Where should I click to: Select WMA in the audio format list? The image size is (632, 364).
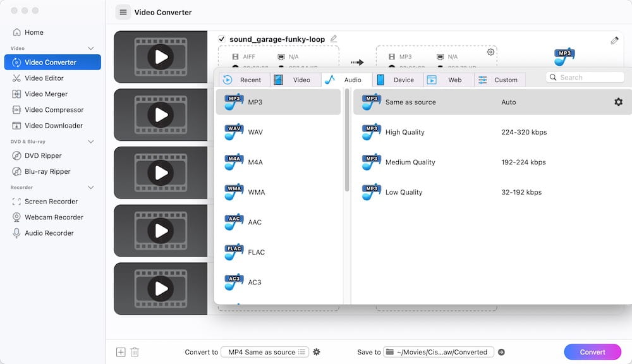pos(278,192)
